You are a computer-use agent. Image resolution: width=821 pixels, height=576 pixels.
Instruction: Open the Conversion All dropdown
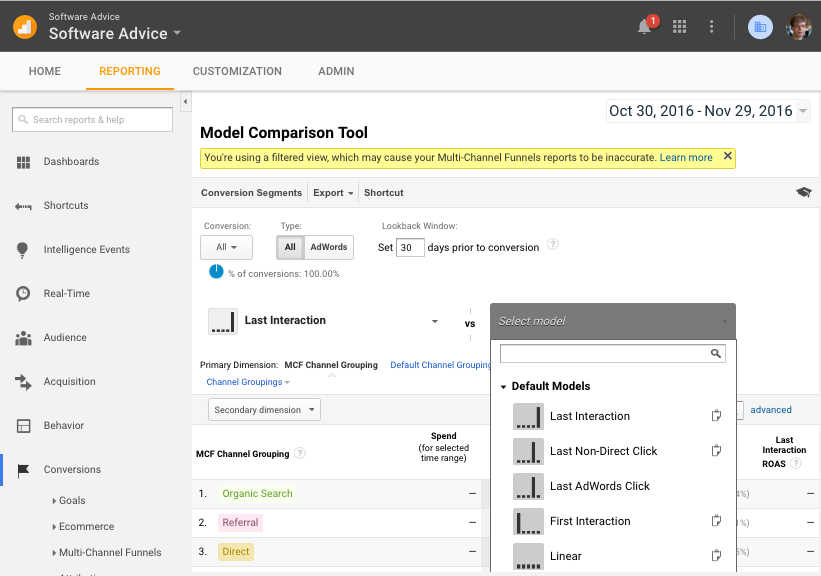pos(226,247)
